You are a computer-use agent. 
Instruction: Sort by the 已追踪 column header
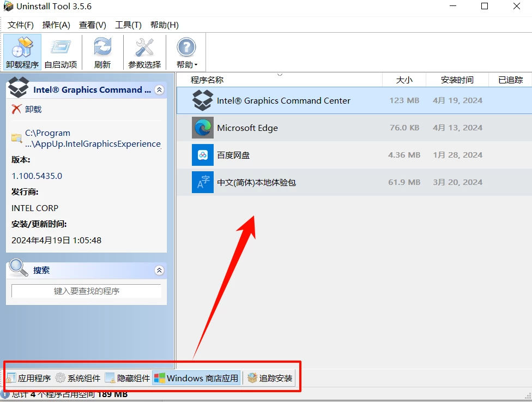(510, 80)
